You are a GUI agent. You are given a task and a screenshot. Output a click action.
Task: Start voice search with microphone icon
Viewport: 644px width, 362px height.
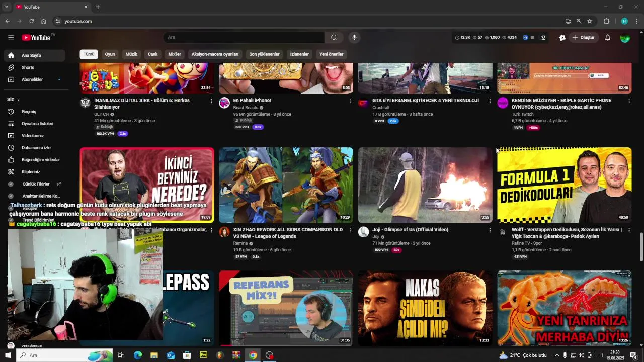pos(354,37)
